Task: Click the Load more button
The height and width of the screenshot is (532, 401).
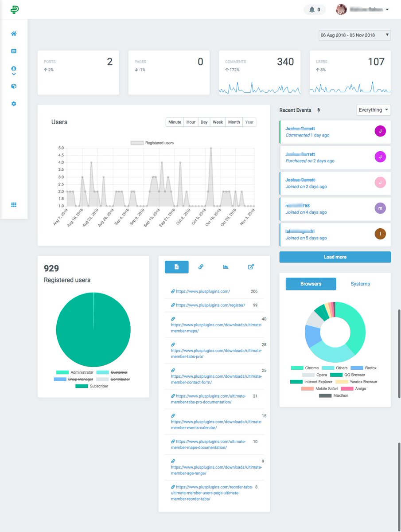Action: [335, 257]
